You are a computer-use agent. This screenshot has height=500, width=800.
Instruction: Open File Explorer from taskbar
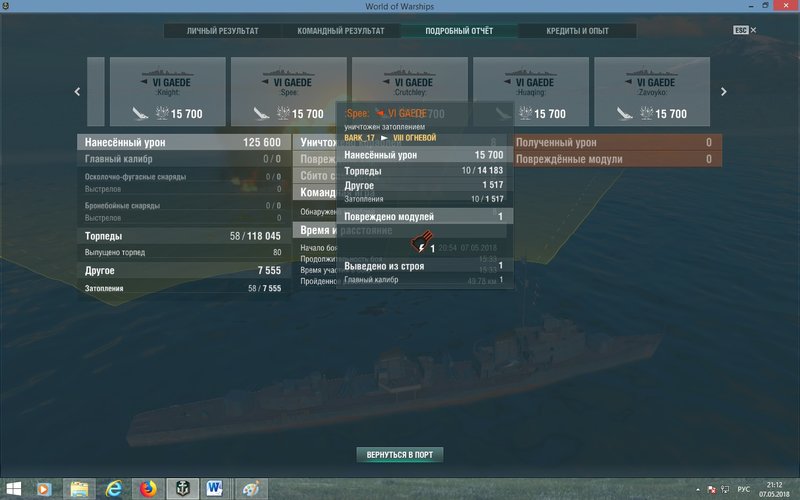tap(79, 489)
